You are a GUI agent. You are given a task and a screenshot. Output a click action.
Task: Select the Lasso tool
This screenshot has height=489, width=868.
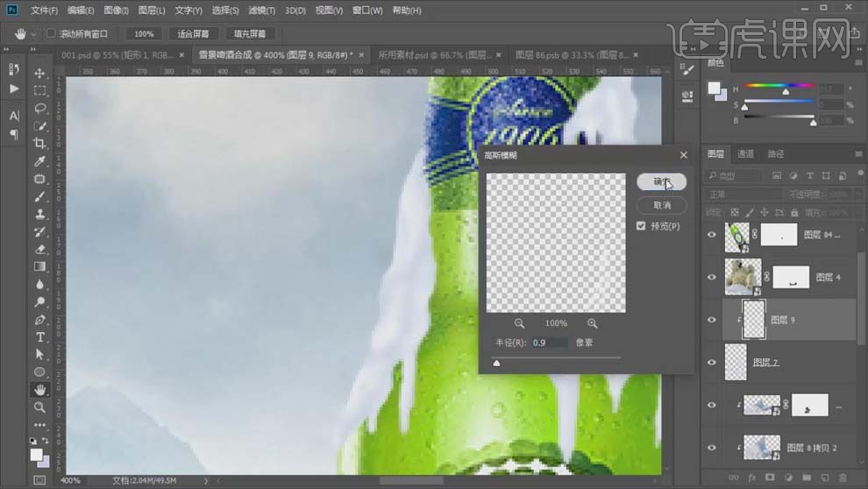point(40,108)
